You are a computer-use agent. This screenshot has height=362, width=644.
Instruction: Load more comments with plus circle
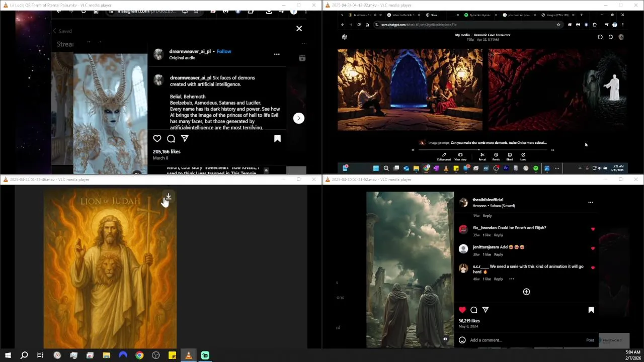(x=526, y=292)
